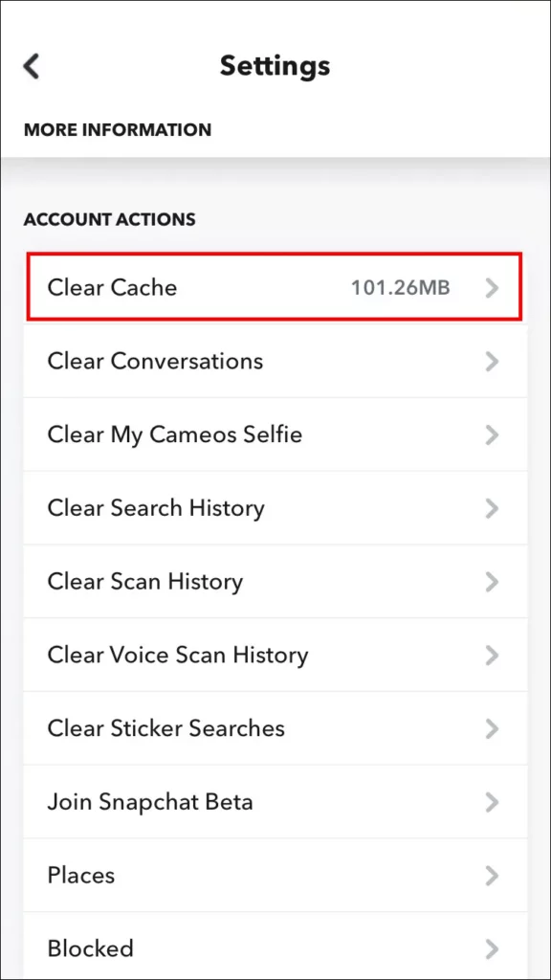This screenshot has width=551, height=980.
Task: Tap Join Snapchat Beta label
Action: tap(150, 802)
